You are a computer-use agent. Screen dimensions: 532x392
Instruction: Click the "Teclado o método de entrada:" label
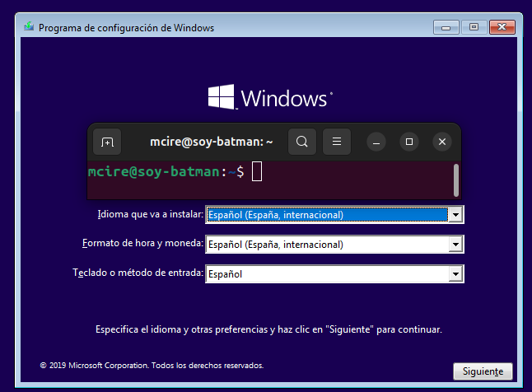point(138,273)
